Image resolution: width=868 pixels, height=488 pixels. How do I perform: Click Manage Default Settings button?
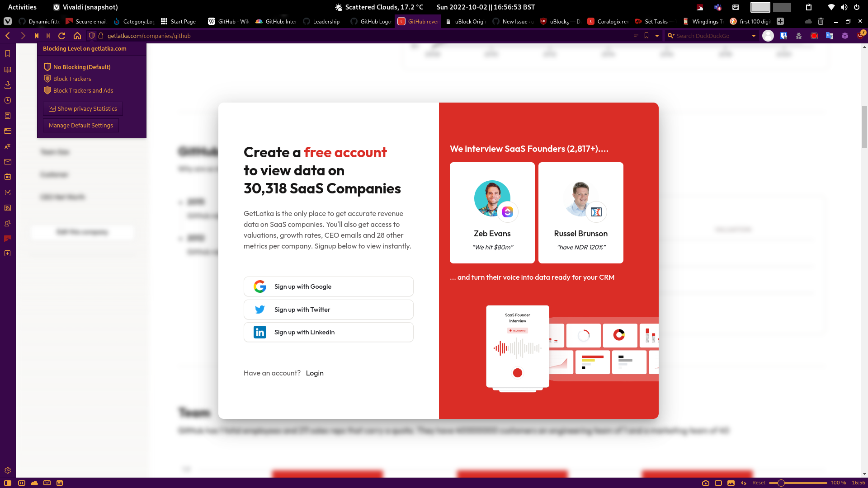click(x=81, y=125)
